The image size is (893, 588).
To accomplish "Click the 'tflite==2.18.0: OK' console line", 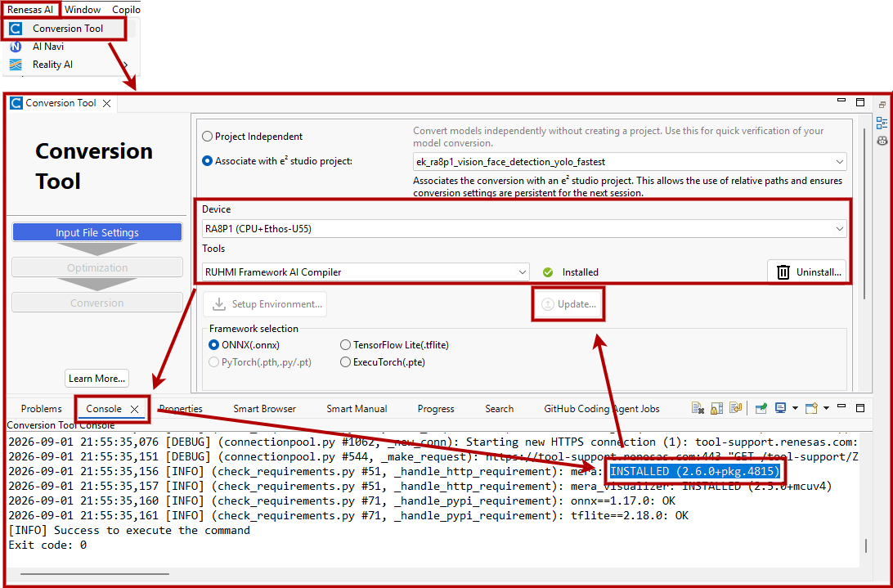I will 348,516.
